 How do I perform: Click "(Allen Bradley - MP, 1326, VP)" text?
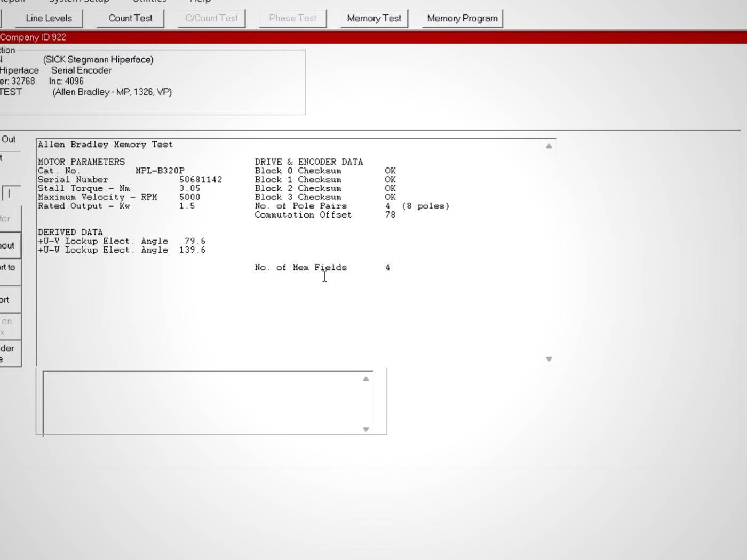112,92
